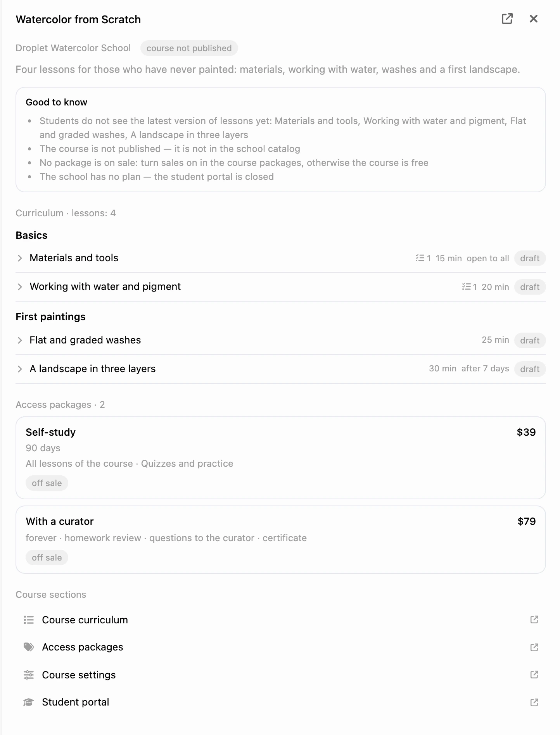Open external link arrow for Student portal
Image resolution: width=560 pixels, height=735 pixels.
pyautogui.click(x=534, y=702)
